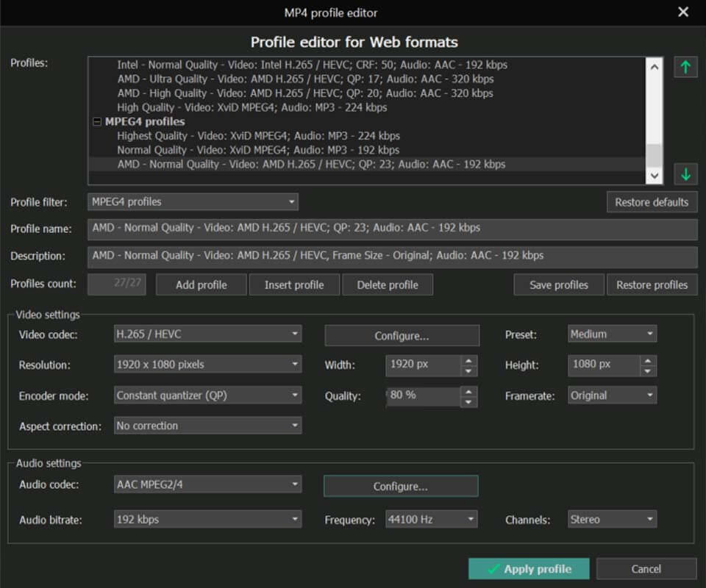The height and width of the screenshot is (588, 706).
Task: Increase the Width value with up arrow
Action: click(x=468, y=360)
